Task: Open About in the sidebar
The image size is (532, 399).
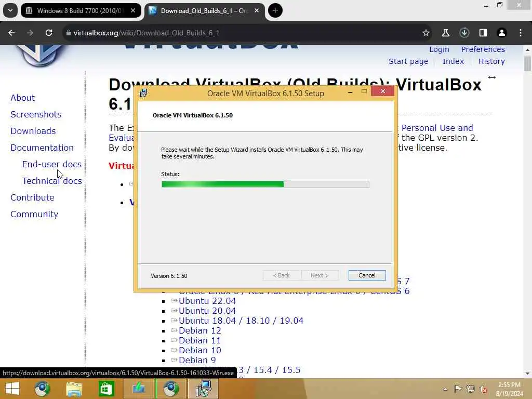Action: pos(22,98)
